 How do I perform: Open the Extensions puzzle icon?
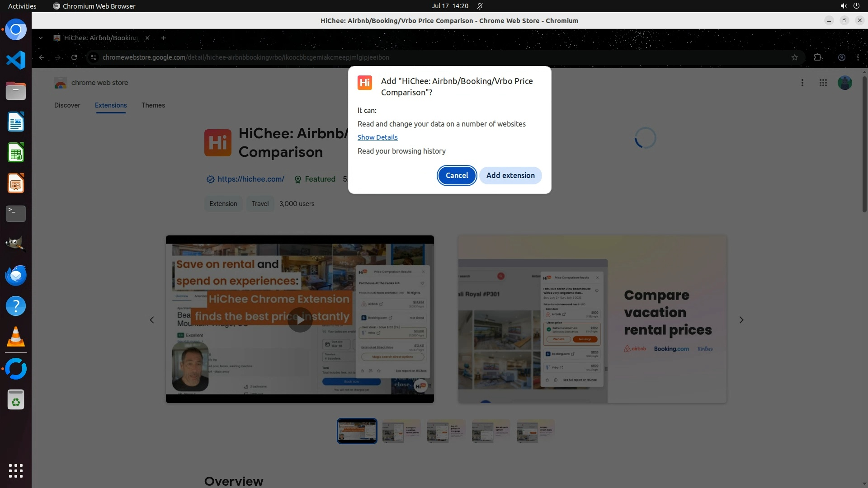pyautogui.click(x=817, y=57)
